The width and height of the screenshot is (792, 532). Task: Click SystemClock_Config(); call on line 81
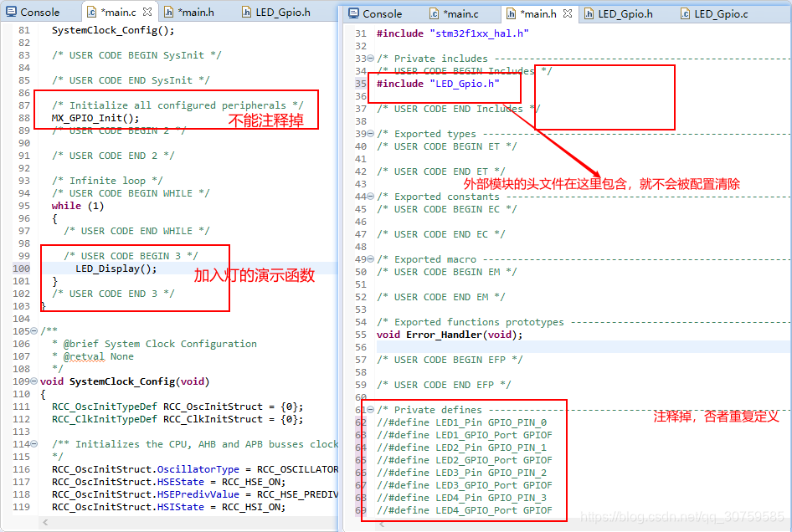[113, 30]
